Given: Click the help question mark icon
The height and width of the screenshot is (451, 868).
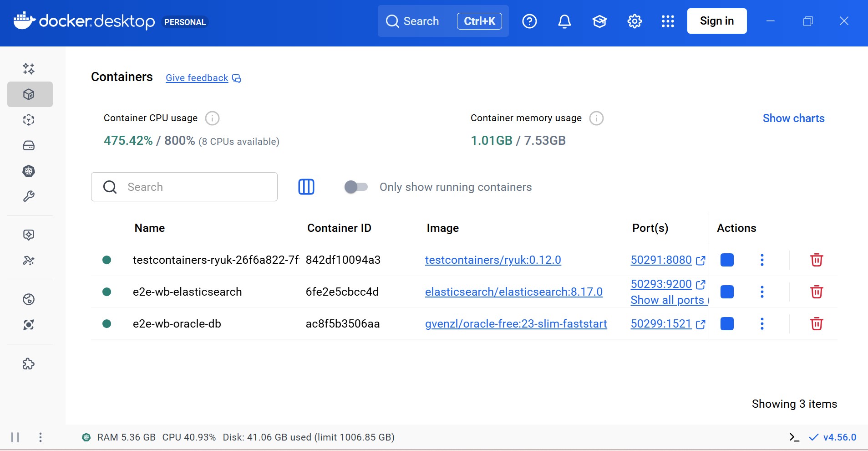Looking at the screenshot, I should [x=529, y=21].
